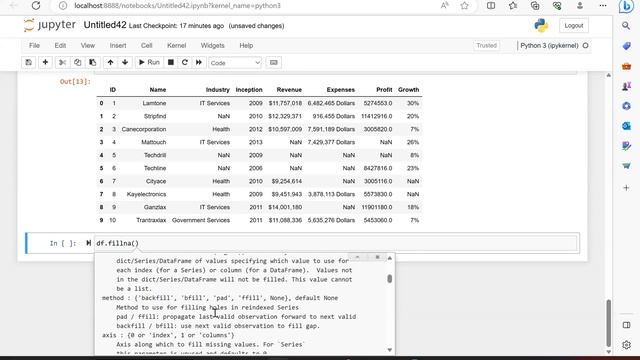Open the cell type Code dropdown
Screen dimensions: 640x360
(235, 63)
